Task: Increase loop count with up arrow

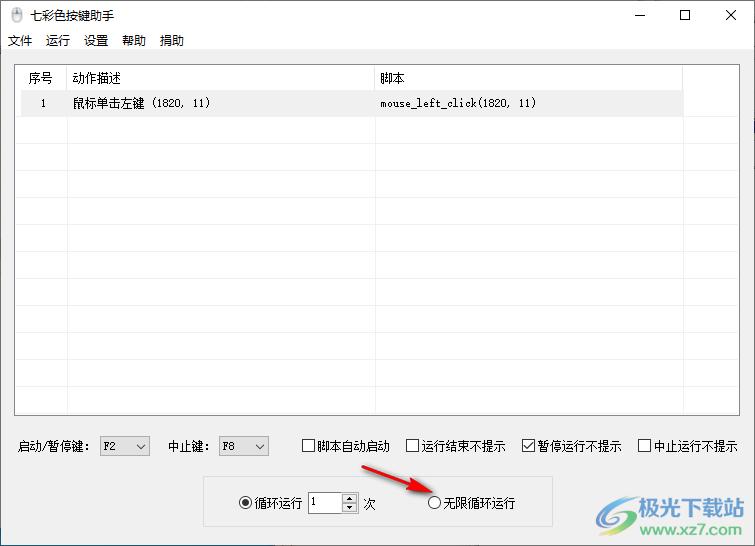Action: pyautogui.click(x=349, y=498)
